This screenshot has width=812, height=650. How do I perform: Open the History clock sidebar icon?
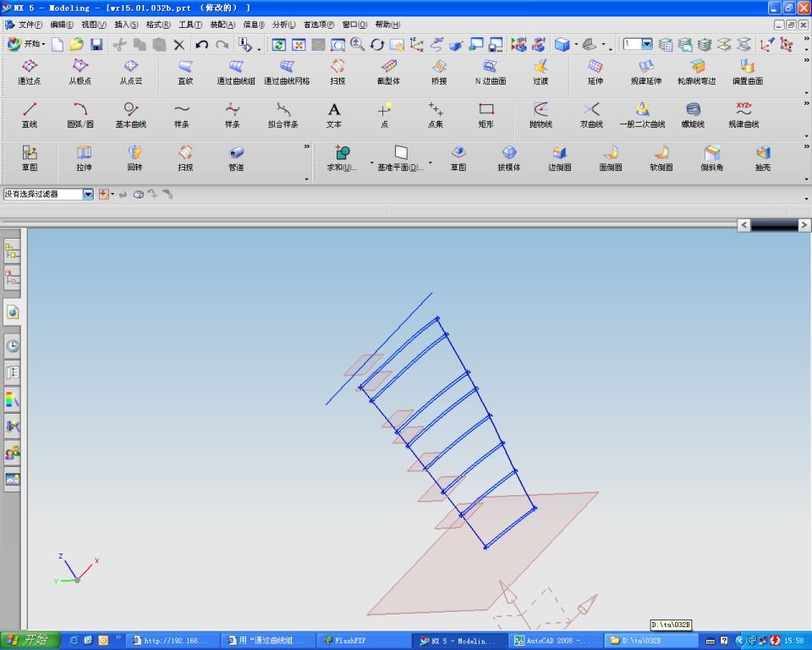coord(13,345)
